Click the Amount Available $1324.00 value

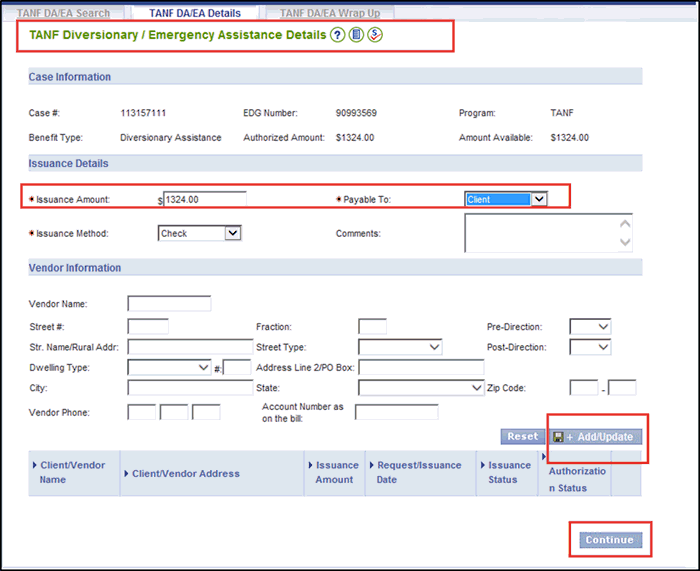[569, 138]
